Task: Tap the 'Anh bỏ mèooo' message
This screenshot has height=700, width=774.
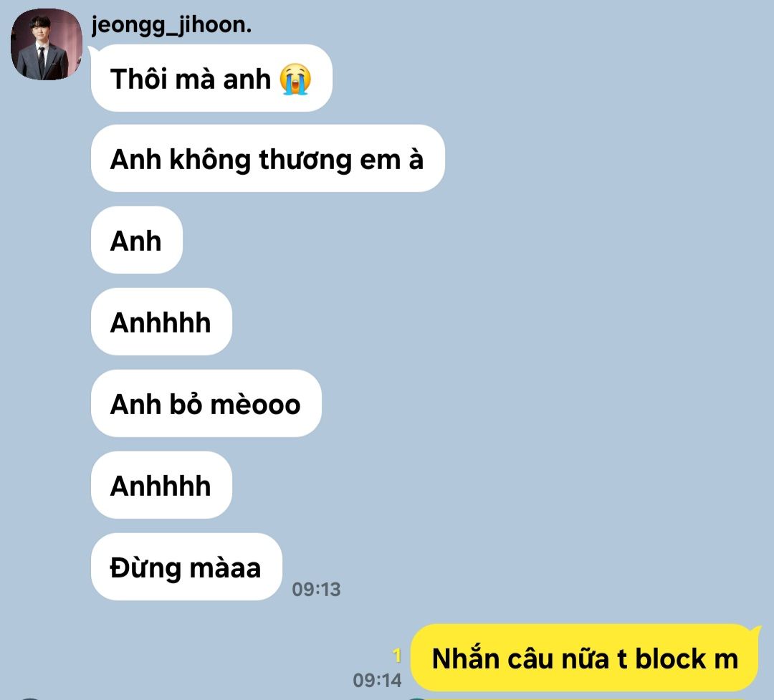Action: coord(206,403)
